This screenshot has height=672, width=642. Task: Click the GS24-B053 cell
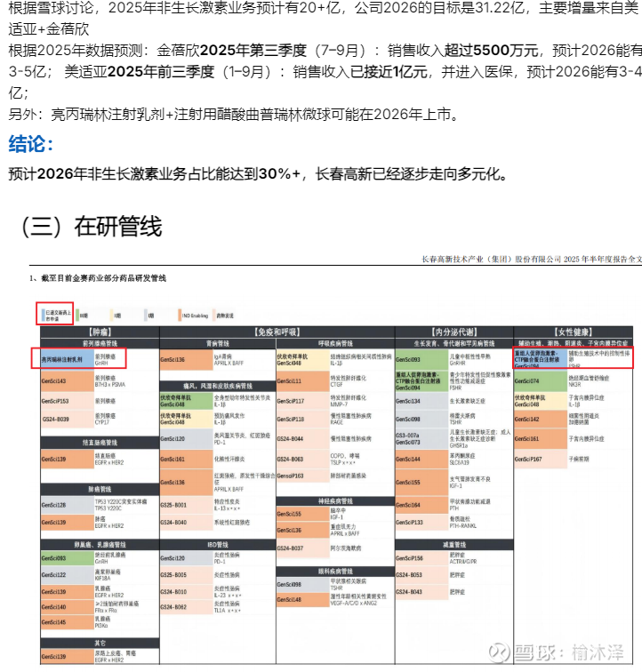tap(421, 575)
